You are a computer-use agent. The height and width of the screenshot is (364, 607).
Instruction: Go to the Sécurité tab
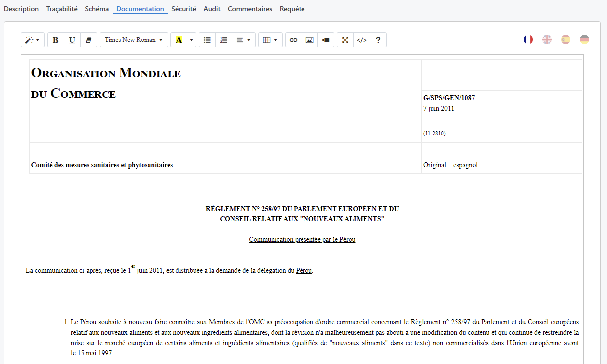pyautogui.click(x=184, y=9)
